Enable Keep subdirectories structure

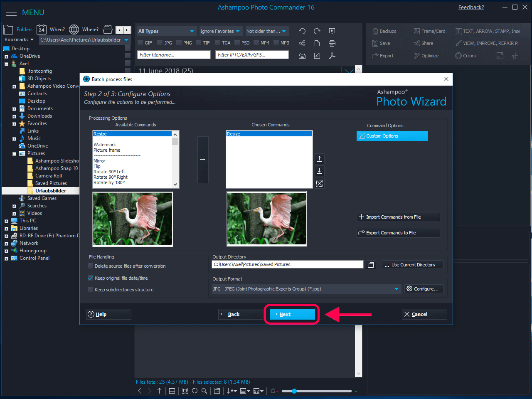tap(90, 290)
